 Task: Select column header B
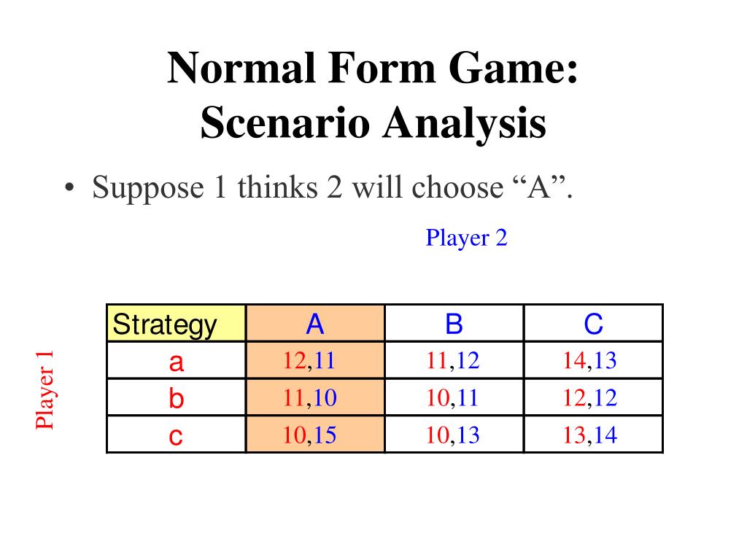(454, 323)
